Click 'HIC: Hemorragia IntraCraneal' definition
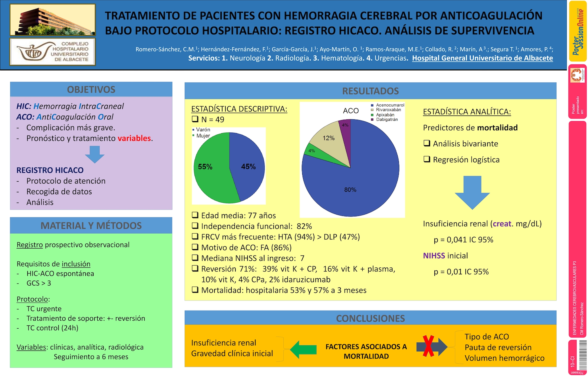 pyautogui.click(x=70, y=106)
